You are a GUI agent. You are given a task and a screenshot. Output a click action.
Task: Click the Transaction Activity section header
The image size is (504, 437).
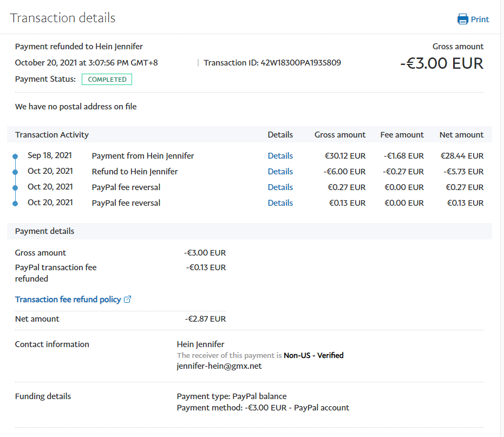point(52,135)
